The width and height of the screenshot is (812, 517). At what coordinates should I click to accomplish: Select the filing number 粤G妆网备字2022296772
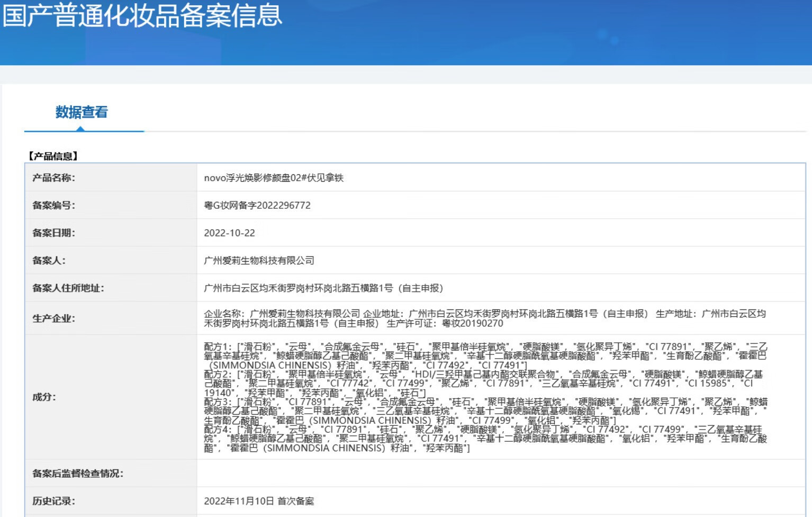pyautogui.click(x=257, y=206)
